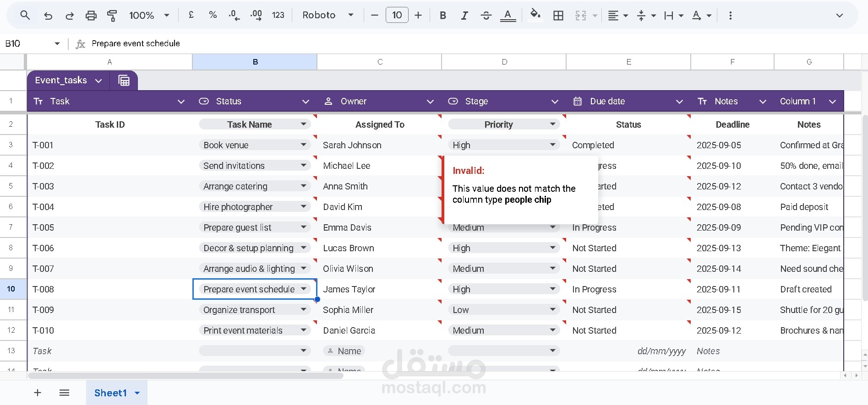Decrease decimal places
Viewport: 868px width, 405px height.
point(234,16)
